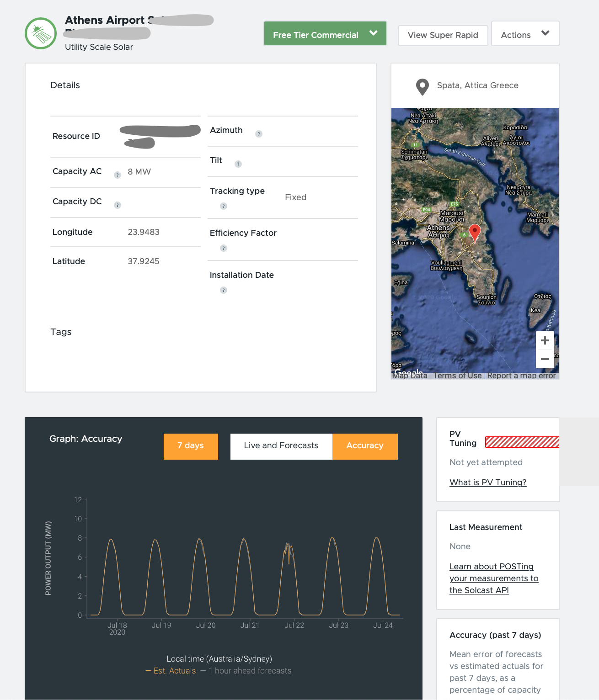The width and height of the screenshot is (599, 700).
Task: Click the Azimuth help icon
Action: pos(259,134)
